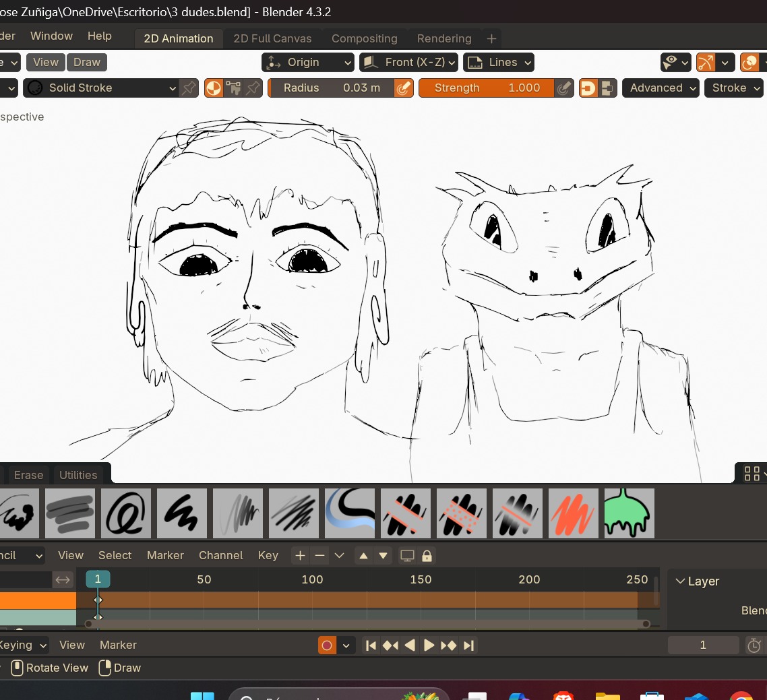Open the dope sheet Channel menu

click(220, 555)
